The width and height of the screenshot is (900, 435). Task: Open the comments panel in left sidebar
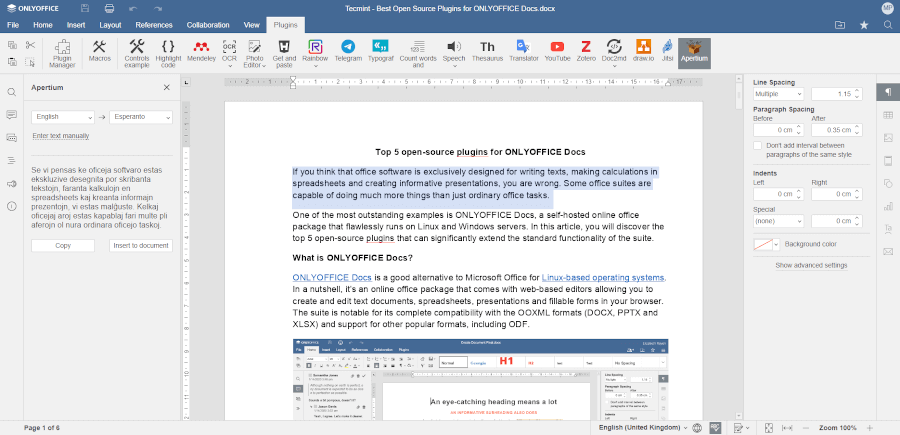tap(11, 115)
